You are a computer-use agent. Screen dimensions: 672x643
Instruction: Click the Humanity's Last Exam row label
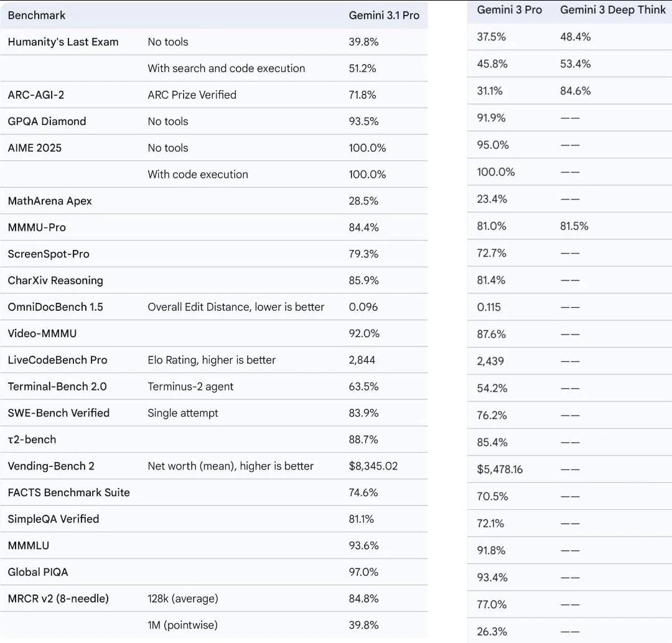coord(63,42)
